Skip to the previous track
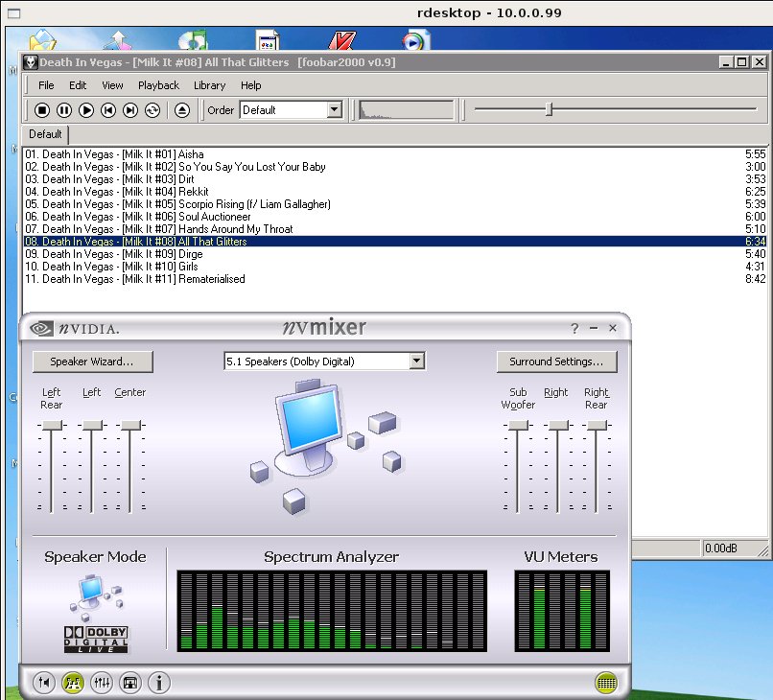Image resolution: width=773 pixels, height=700 pixels. [108, 110]
